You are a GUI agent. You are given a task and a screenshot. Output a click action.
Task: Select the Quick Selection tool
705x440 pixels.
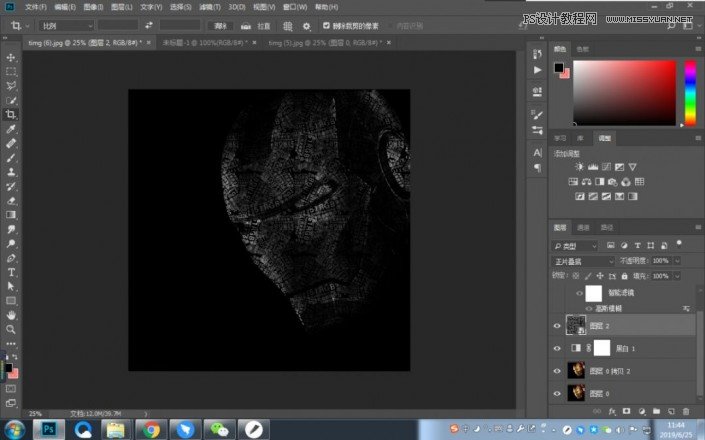(x=11, y=100)
